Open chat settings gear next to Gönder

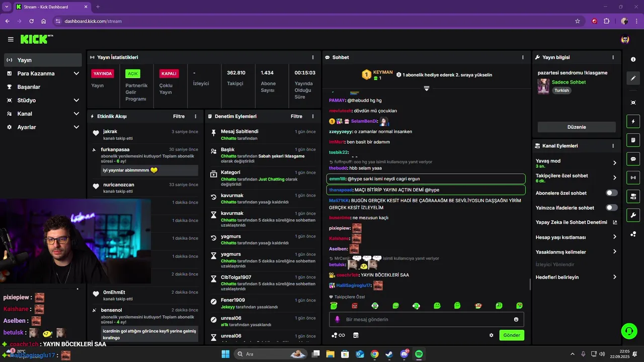(492, 335)
